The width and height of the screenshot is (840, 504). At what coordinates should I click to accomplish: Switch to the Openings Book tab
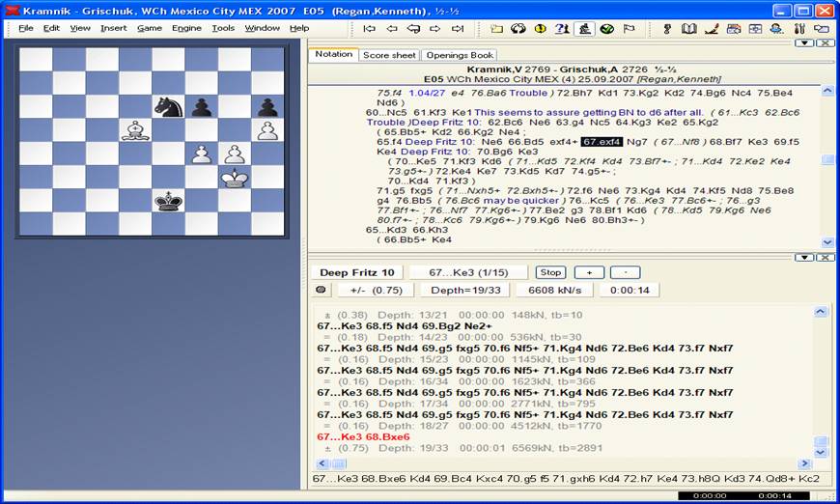pos(461,55)
